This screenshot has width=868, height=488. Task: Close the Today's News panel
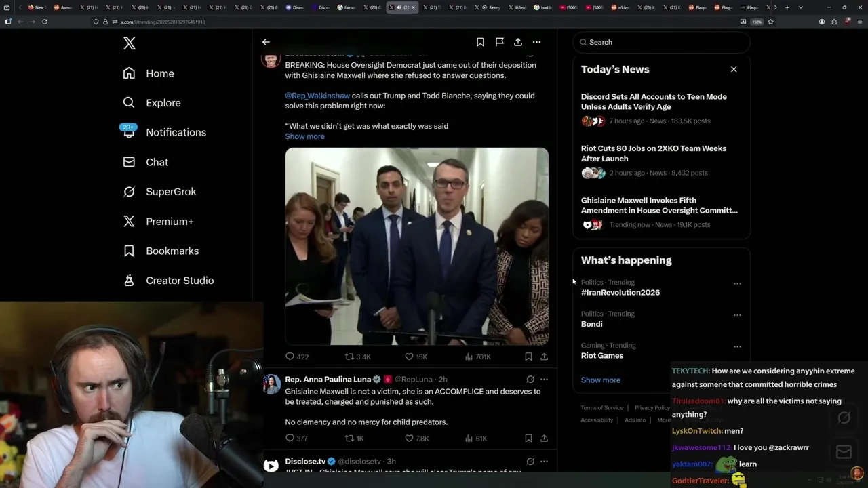(x=734, y=69)
